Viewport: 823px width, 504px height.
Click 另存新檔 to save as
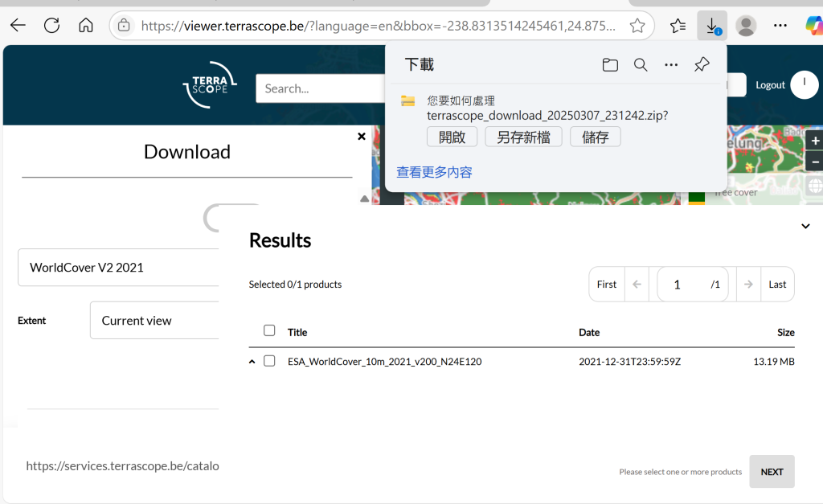click(523, 137)
